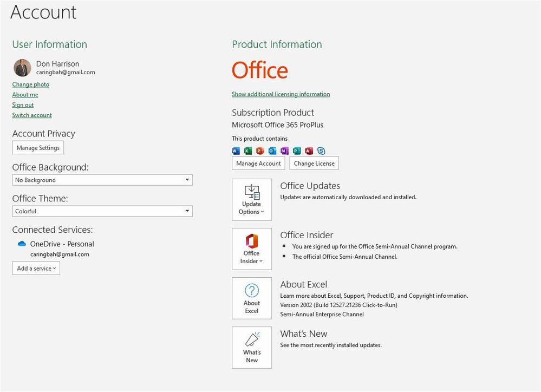Viewport: 541px width, 392px height.
Task: Click the OneDrive cloud icon
Action: 22,244
